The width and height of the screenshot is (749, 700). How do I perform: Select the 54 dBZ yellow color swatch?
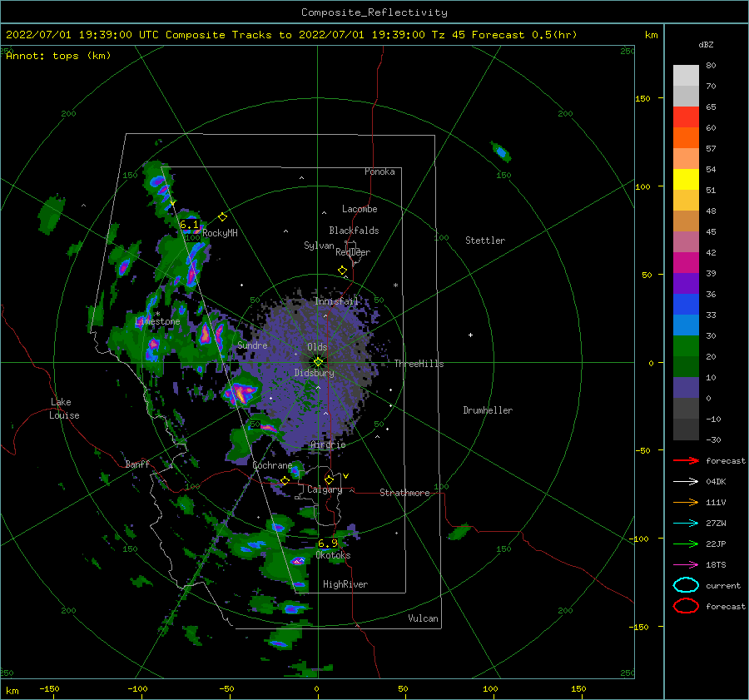coord(686,180)
